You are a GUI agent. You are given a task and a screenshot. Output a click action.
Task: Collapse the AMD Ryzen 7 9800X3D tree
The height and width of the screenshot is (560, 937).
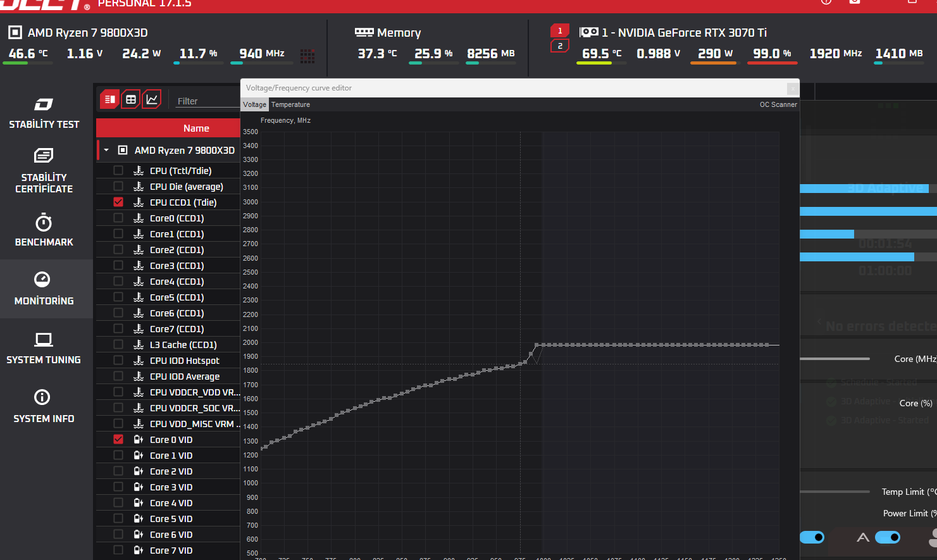(106, 151)
